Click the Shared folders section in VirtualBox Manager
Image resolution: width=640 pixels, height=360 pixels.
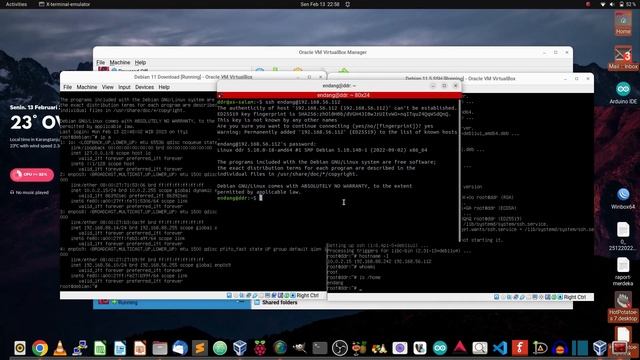click(x=280, y=302)
